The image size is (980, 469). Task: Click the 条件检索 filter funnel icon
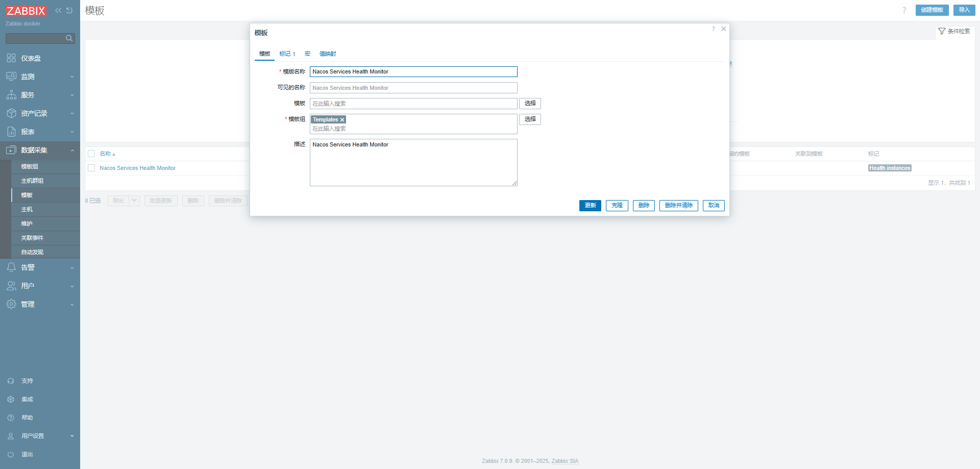[x=942, y=32]
